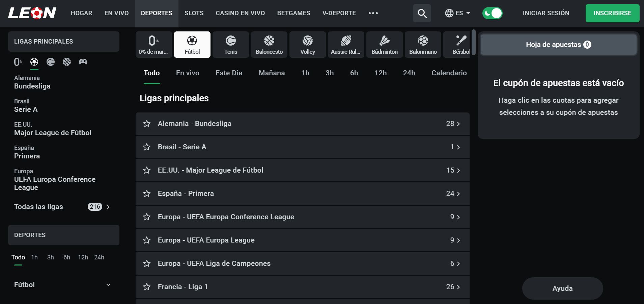Switch to the Mañana tab
The width and height of the screenshot is (644, 304).
tap(272, 73)
